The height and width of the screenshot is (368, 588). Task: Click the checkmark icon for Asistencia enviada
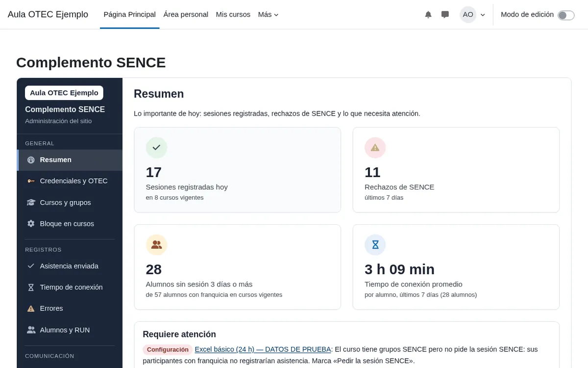coord(31,266)
